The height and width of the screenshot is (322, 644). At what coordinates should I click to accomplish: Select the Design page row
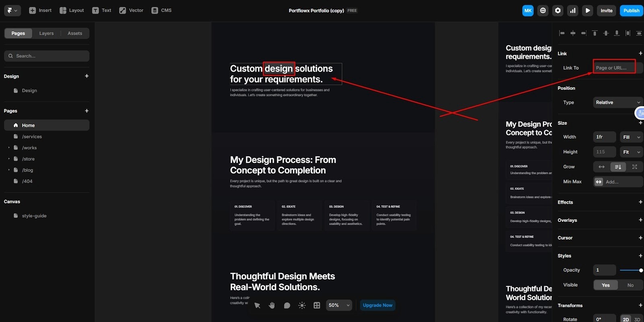47,91
